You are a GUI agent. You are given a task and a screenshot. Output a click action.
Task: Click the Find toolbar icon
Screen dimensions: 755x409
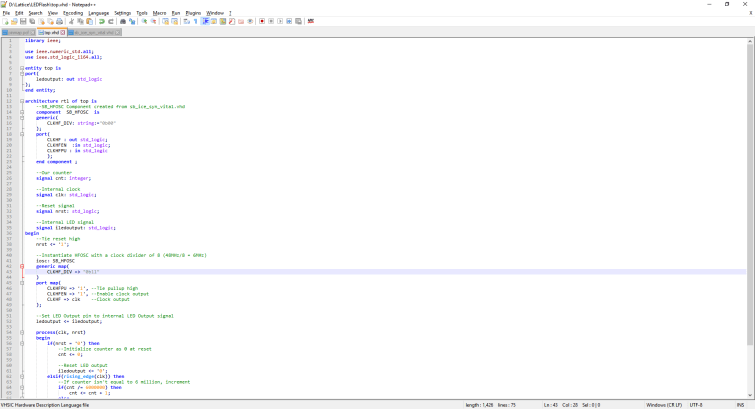click(x=122, y=21)
